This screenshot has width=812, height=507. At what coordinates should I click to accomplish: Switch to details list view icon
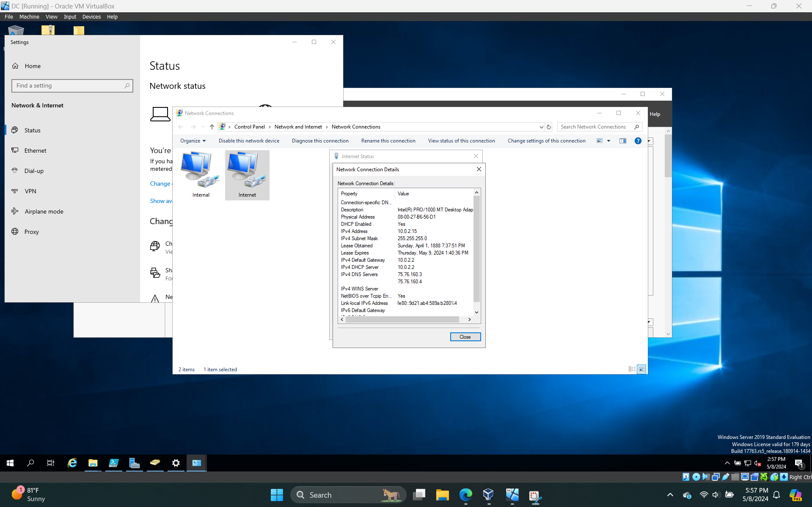tap(632, 369)
